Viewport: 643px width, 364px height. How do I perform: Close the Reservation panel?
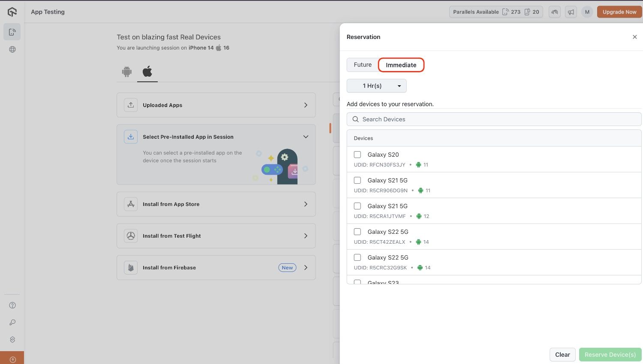(634, 37)
